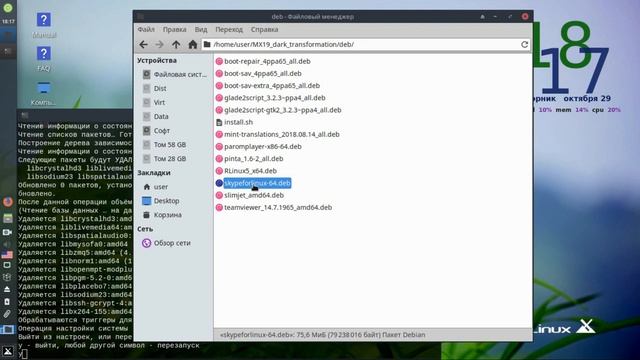Screen dimensions: 640x360
Task: Open the FAQ desktop icon
Action: [x=44, y=58]
